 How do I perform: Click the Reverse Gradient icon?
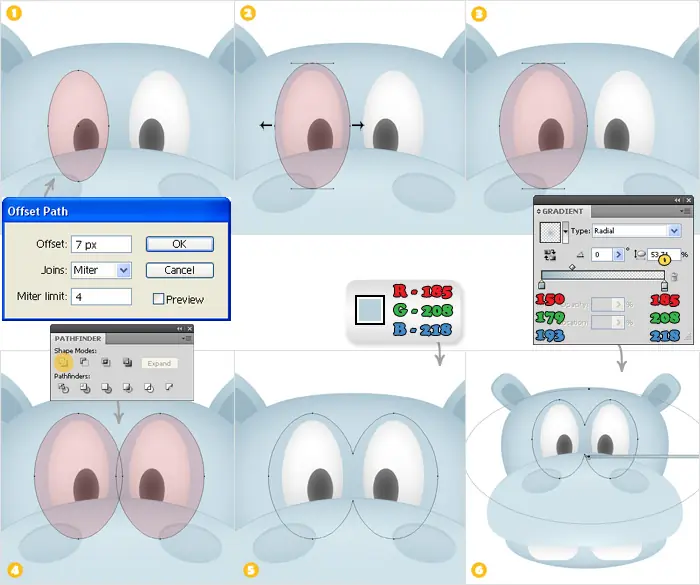550,255
